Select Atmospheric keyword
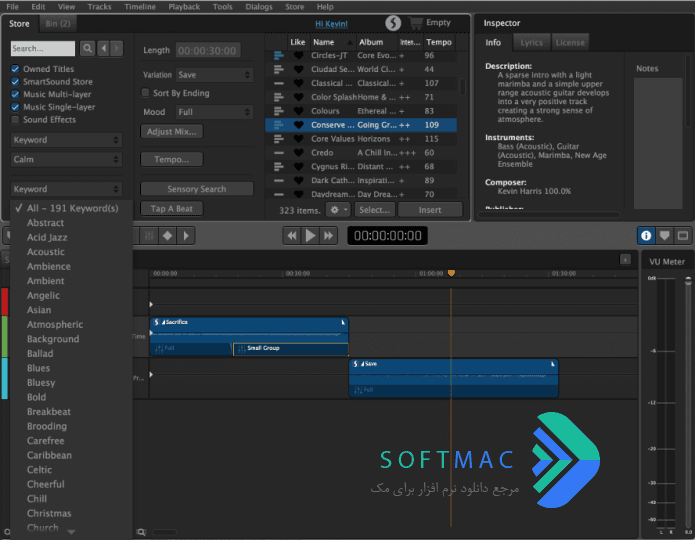 coord(55,325)
